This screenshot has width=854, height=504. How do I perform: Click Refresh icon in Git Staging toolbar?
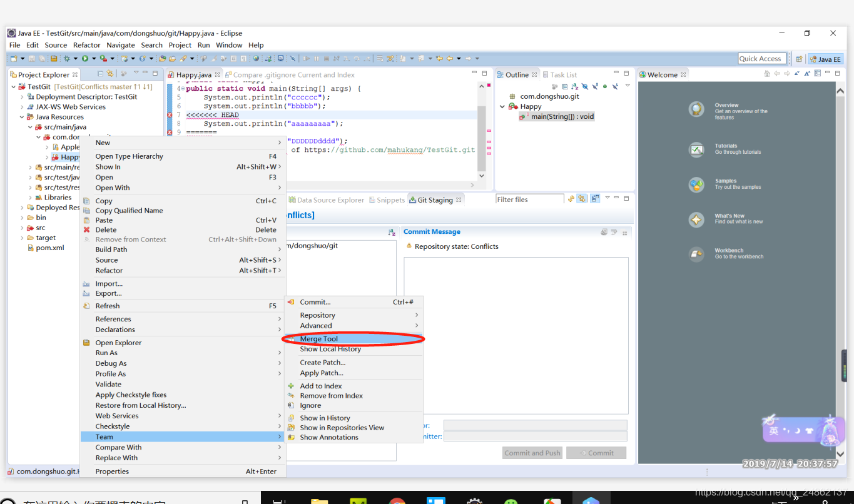point(571,199)
